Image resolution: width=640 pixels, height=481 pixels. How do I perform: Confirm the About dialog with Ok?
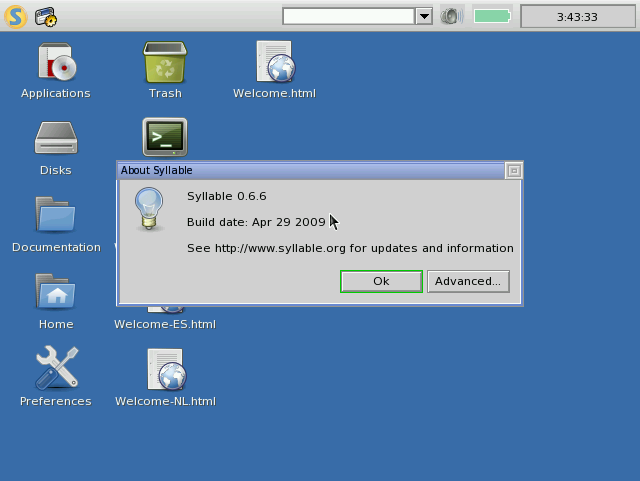click(x=381, y=281)
